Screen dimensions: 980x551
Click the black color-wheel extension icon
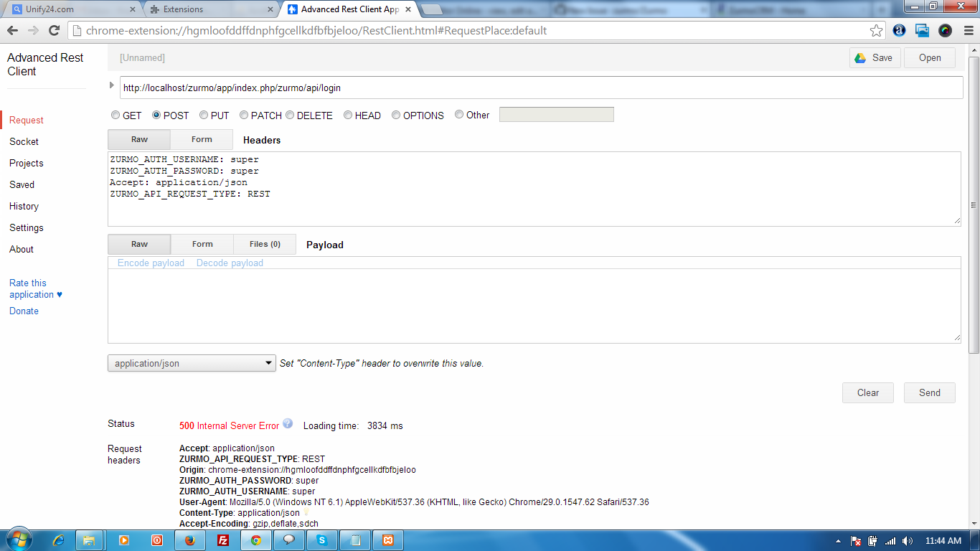point(945,31)
